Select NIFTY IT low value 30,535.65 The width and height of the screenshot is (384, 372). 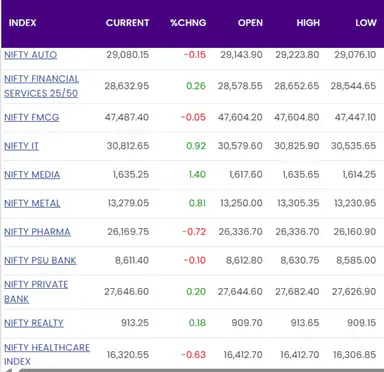pyautogui.click(x=354, y=146)
